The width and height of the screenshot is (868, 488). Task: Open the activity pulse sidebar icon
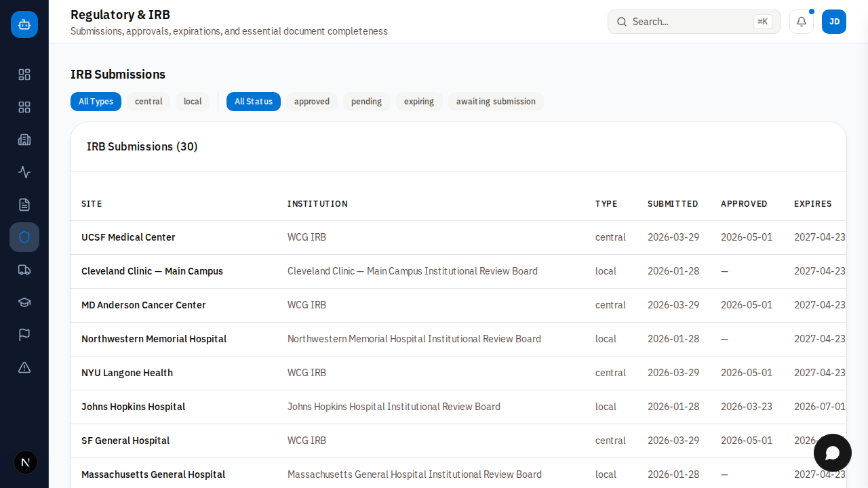[x=24, y=172]
